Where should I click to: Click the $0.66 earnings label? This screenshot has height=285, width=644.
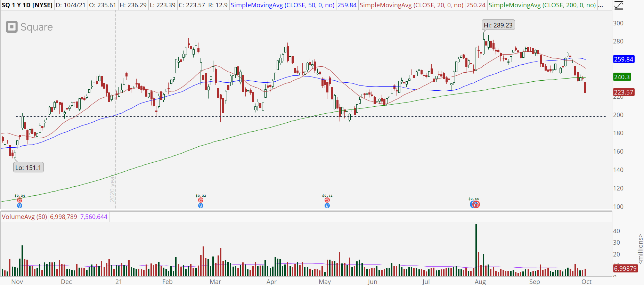point(474,199)
